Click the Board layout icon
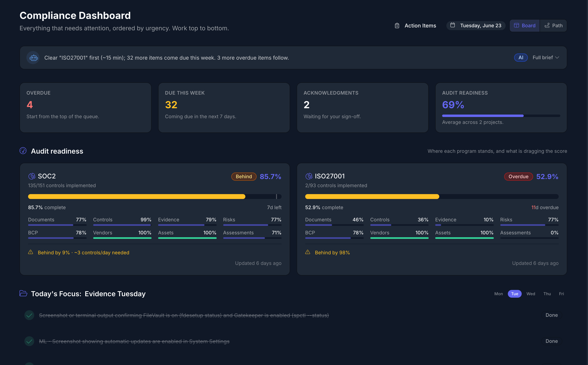Screen dimensions: 588x365 [516, 25]
